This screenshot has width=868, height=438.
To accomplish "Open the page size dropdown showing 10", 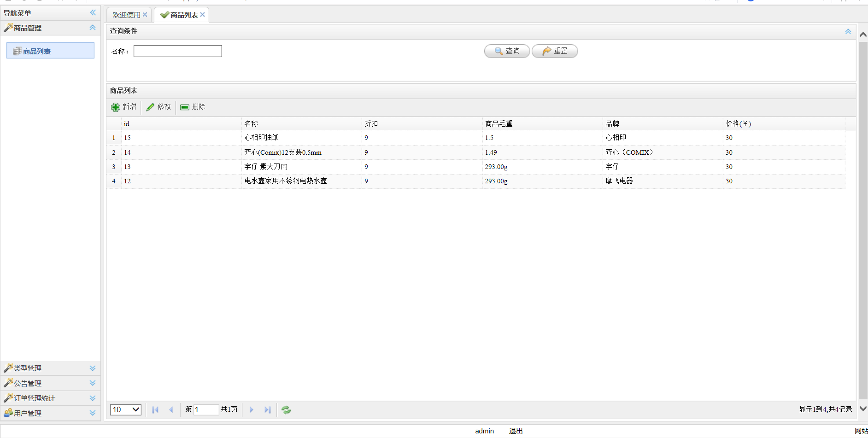I will [x=126, y=409].
